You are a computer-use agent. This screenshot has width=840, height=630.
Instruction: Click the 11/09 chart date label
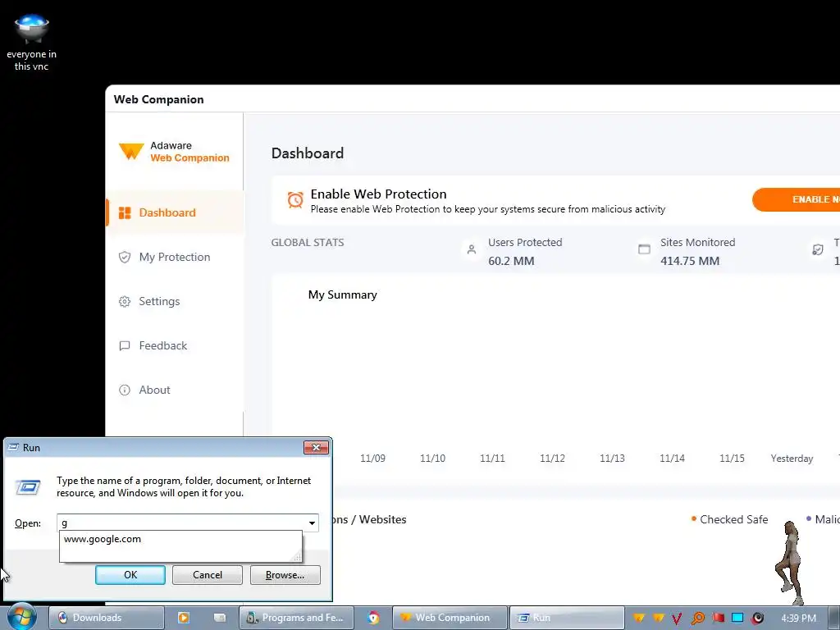coord(372,459)
